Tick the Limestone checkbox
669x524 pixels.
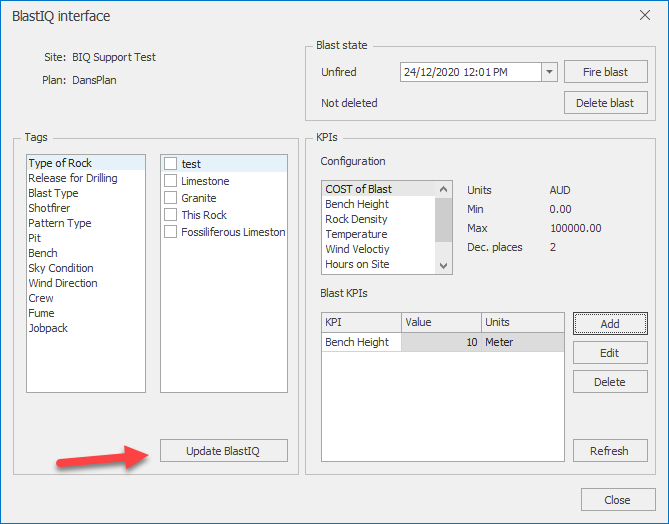coord(171,181)
